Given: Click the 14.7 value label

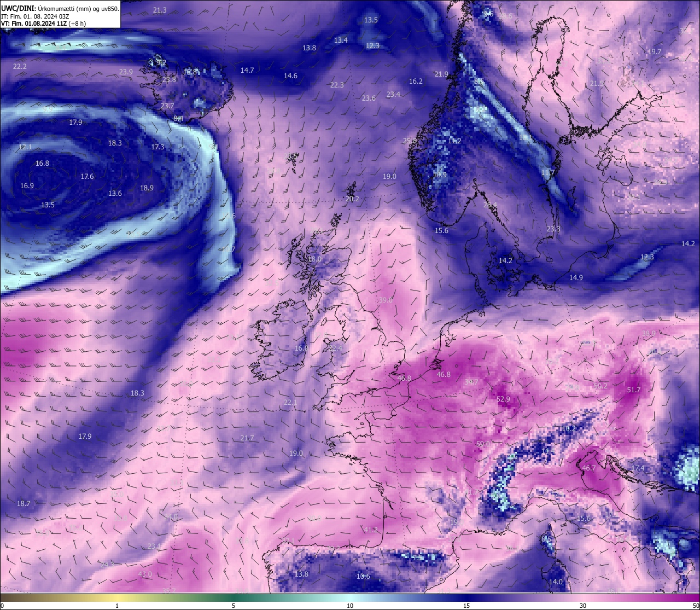Looking at the screenshot, I should pos(247,70).
